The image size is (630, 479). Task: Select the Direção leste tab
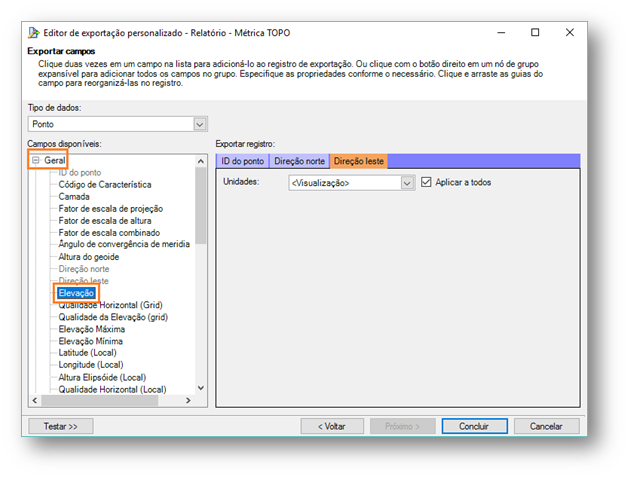click(358, 160)
